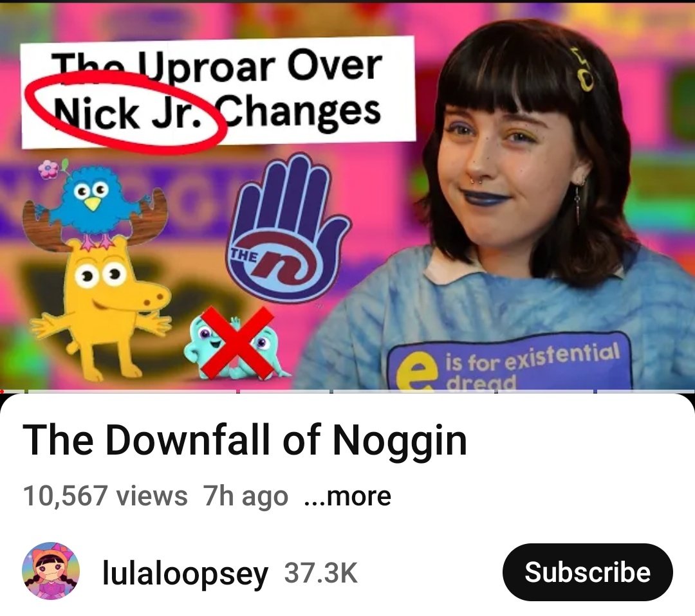The width and height of the screenshot is (695, 616).
Task: Open the lulaloopsey channel name link
Action: 185,573
